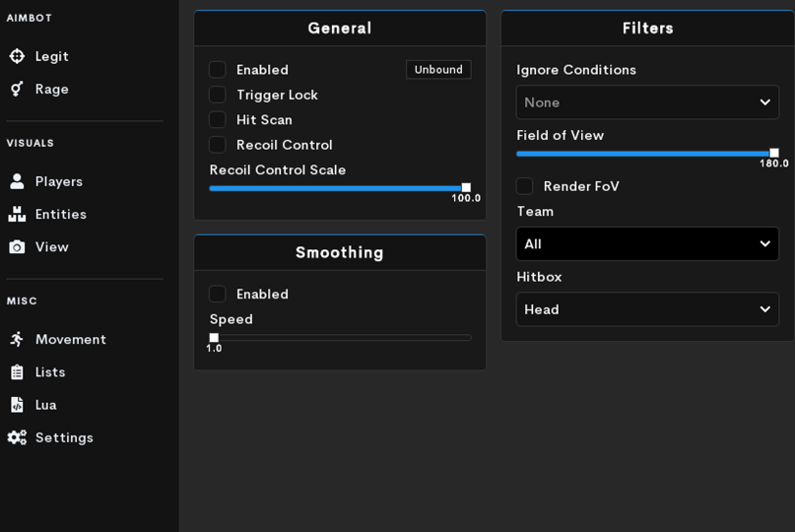Select the Entities blocks icon
The image size is (795, 532).
[x=17, y=214]
